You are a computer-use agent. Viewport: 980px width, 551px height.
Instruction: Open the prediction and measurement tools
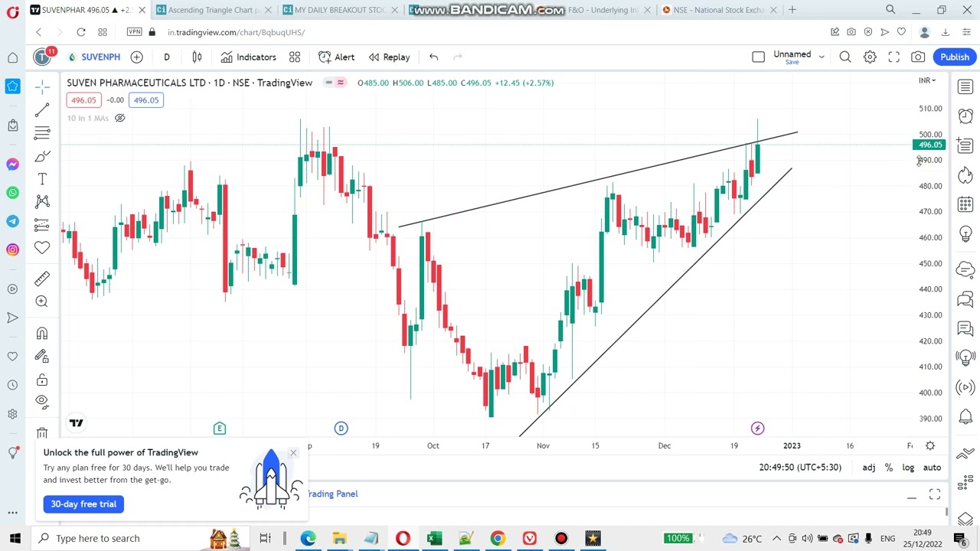coord(42,224)
